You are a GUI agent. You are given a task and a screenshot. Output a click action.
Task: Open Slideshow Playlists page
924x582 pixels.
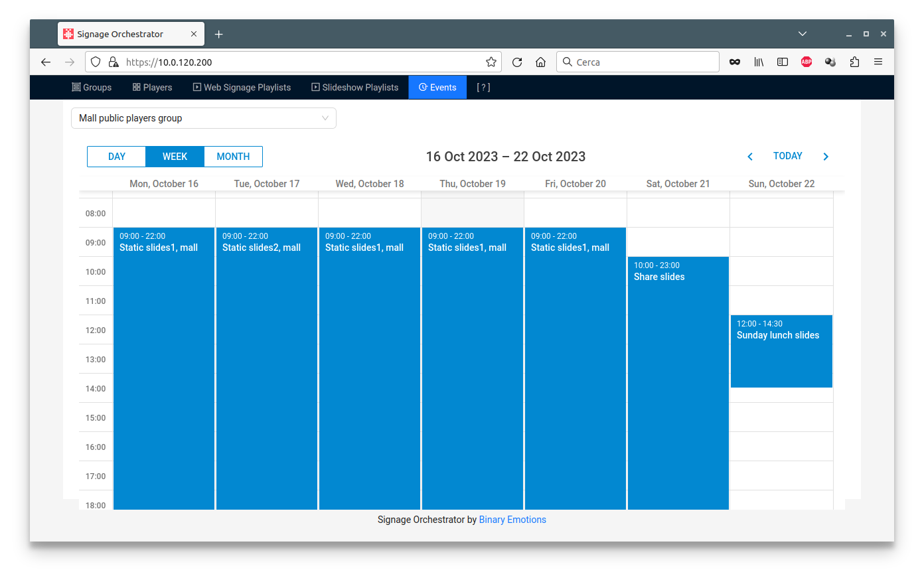point(355,87)
